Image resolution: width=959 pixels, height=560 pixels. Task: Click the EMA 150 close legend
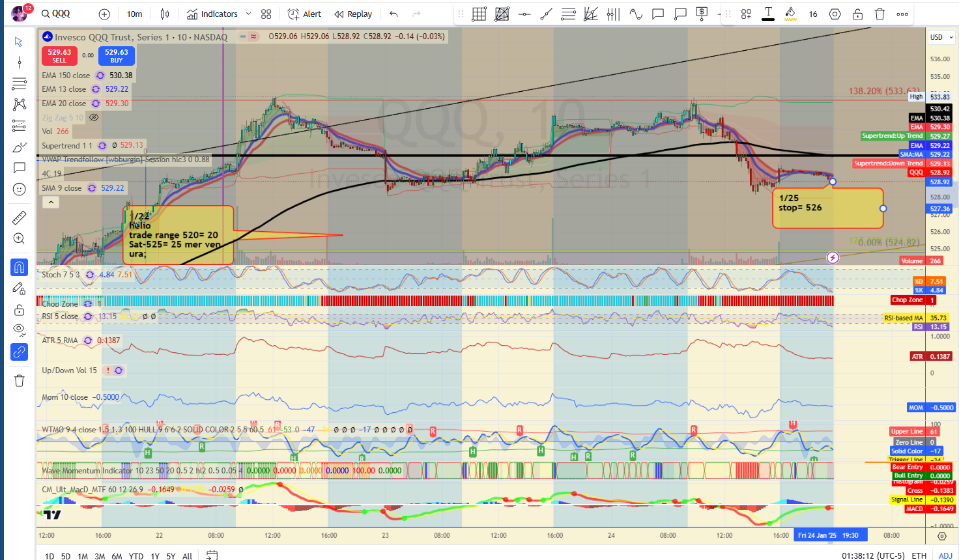(66, 76)
